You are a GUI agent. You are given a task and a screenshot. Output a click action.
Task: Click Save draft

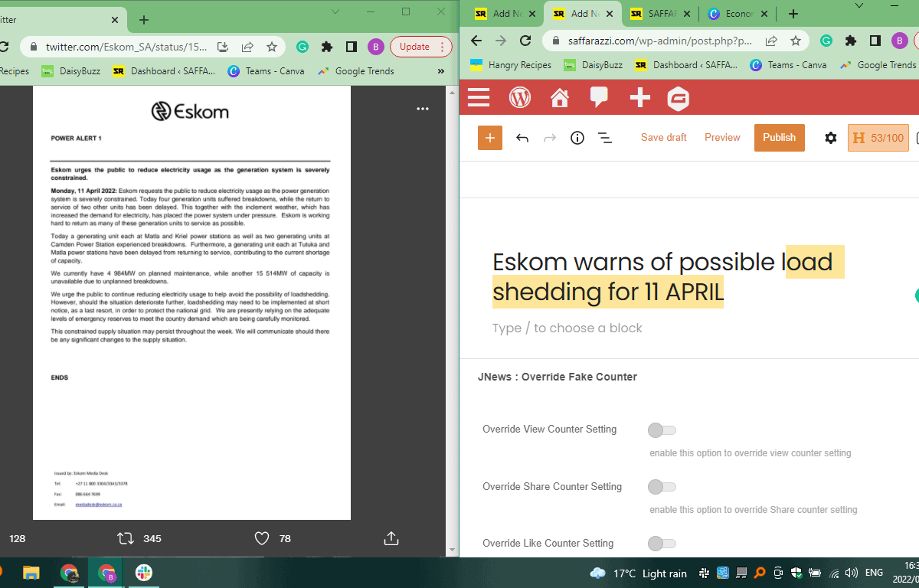[664, 138]
